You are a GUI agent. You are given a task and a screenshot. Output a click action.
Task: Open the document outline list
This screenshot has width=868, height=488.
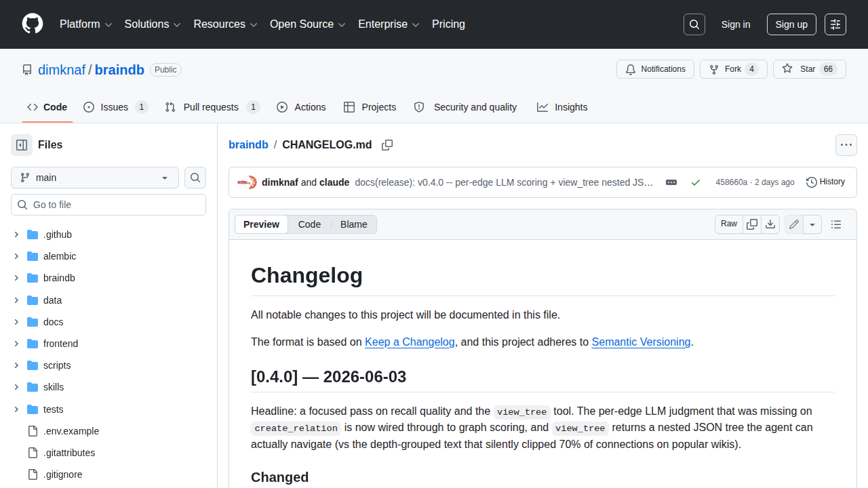(x=836, y=224)
